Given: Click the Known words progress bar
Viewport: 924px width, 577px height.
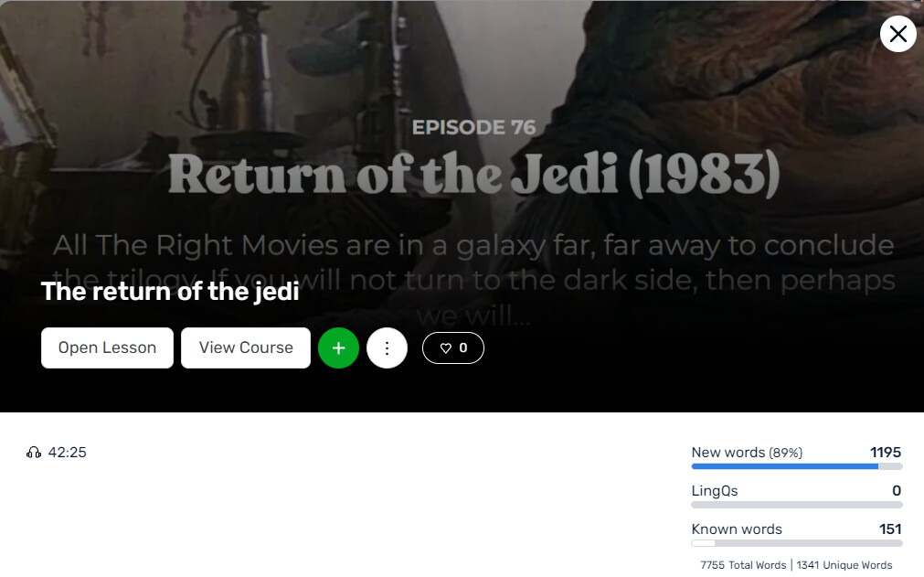Looking at the screenshot, I should 797,543.
